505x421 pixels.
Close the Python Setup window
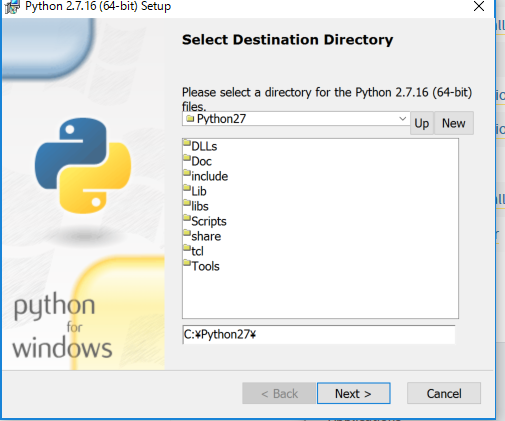479,6
